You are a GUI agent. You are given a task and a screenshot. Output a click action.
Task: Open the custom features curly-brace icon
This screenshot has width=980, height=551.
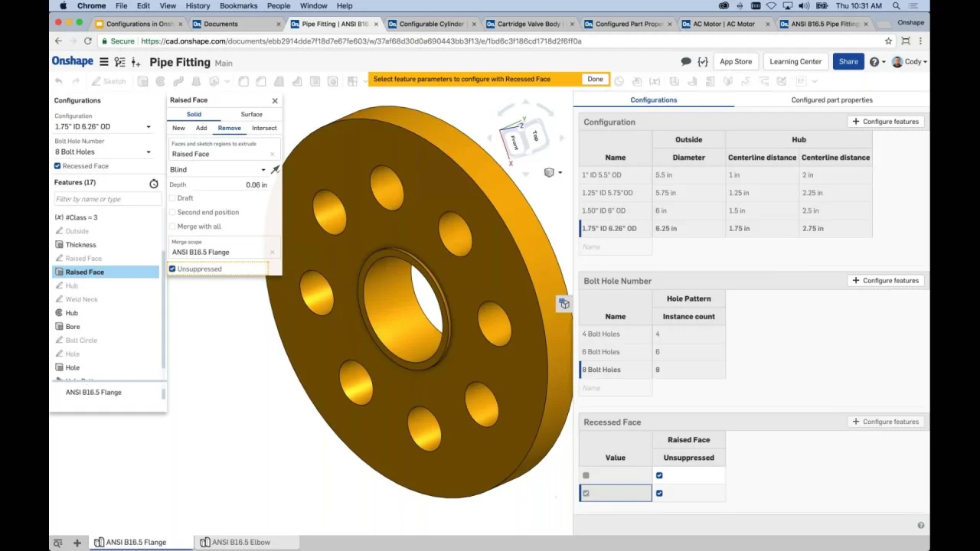pos(703,62)
